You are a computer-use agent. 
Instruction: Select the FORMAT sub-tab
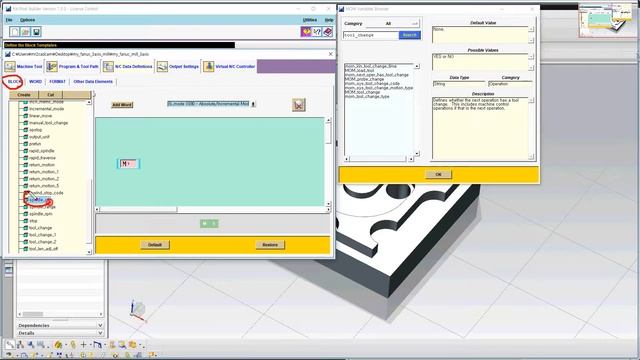coord(57,82)
